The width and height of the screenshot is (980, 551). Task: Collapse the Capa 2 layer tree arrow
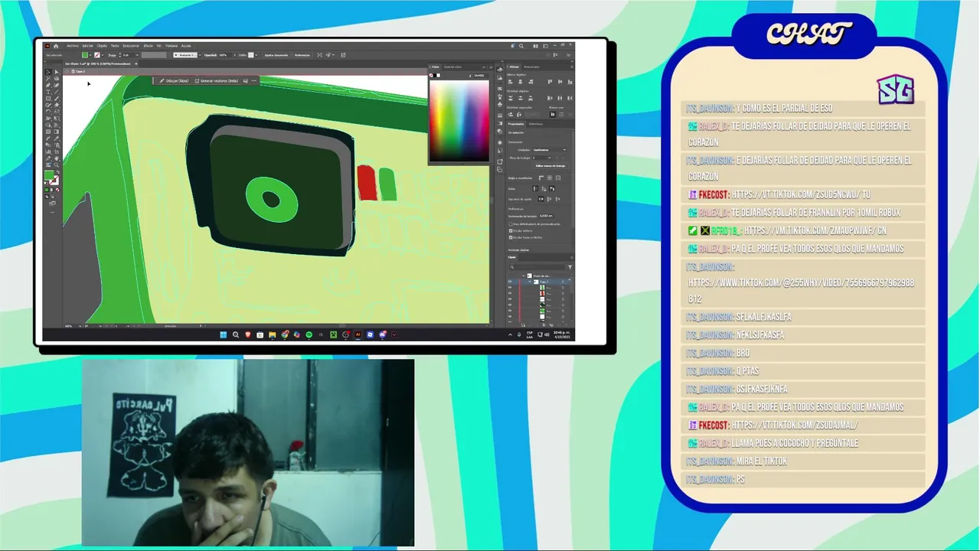click(x=529, y=282)
